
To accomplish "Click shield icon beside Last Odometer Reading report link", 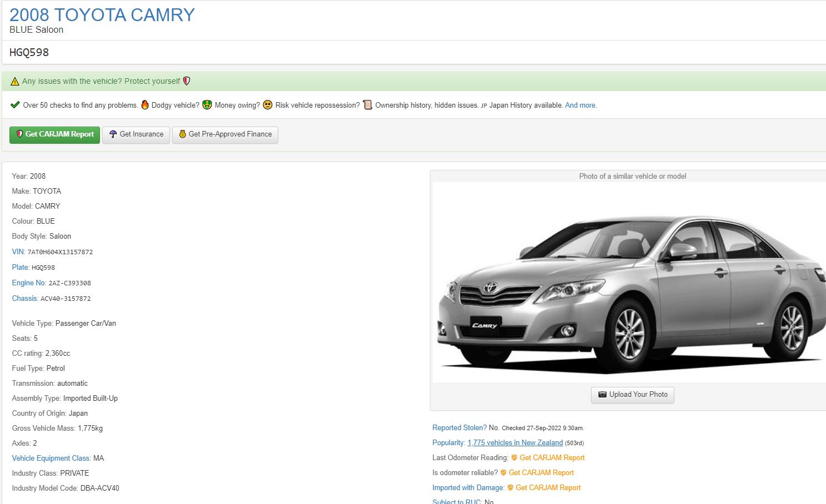I will (x=514, y=458).
